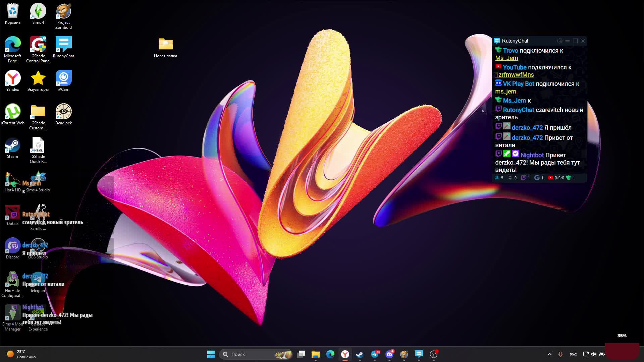
Task: Click the ms_jem VK Play link
Action: coord(505,92)
